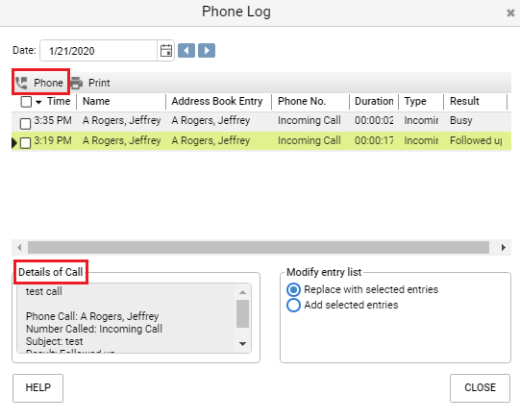The width and height of the screenshot is (520, 420).
Task: Click 'Subject: test' detail line
Action: [x=55, y=341]
